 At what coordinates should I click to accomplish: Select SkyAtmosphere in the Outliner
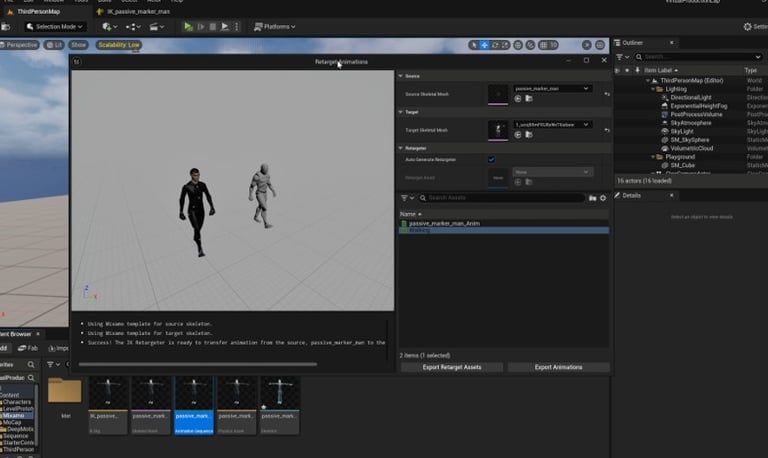pyautogui.click(x=691, y=123)
